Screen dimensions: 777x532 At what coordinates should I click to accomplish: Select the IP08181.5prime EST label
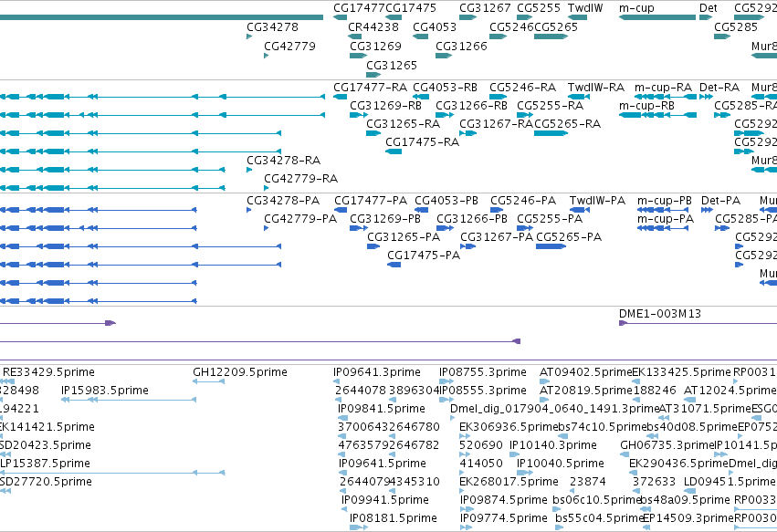pyautogui.click(x=394, y=518)
